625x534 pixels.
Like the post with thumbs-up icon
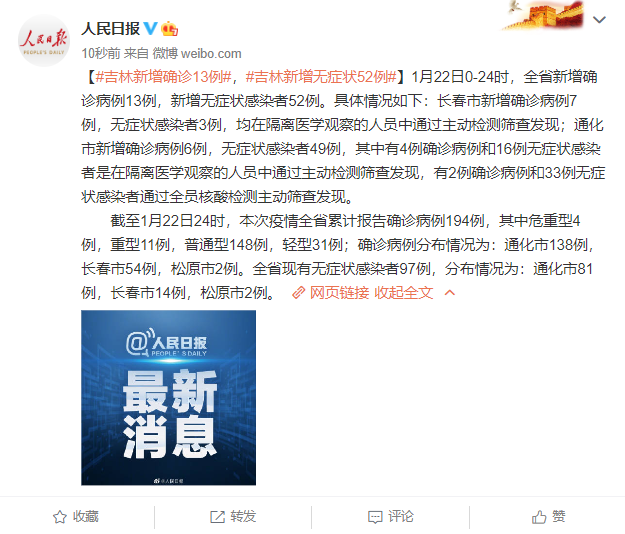coord(539,517)
